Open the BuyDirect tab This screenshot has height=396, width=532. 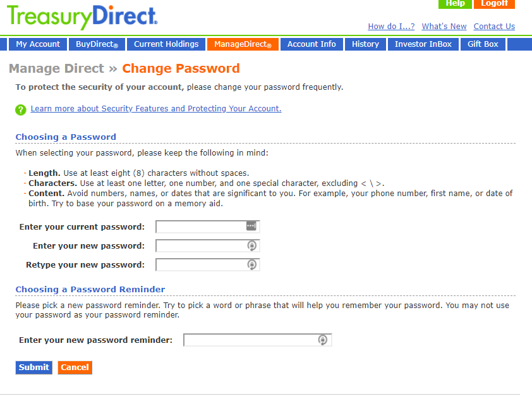pyautogui.click(x=97, y=44)
